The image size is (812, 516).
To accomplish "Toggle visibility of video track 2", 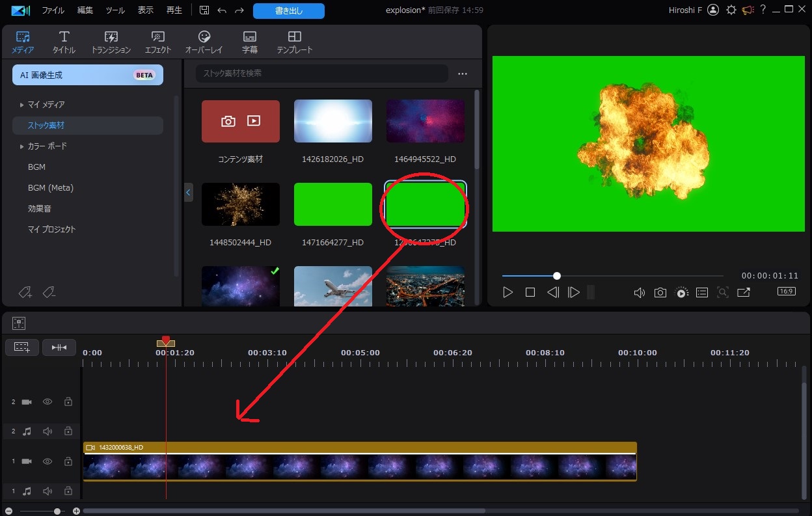I will pos(47,402).
